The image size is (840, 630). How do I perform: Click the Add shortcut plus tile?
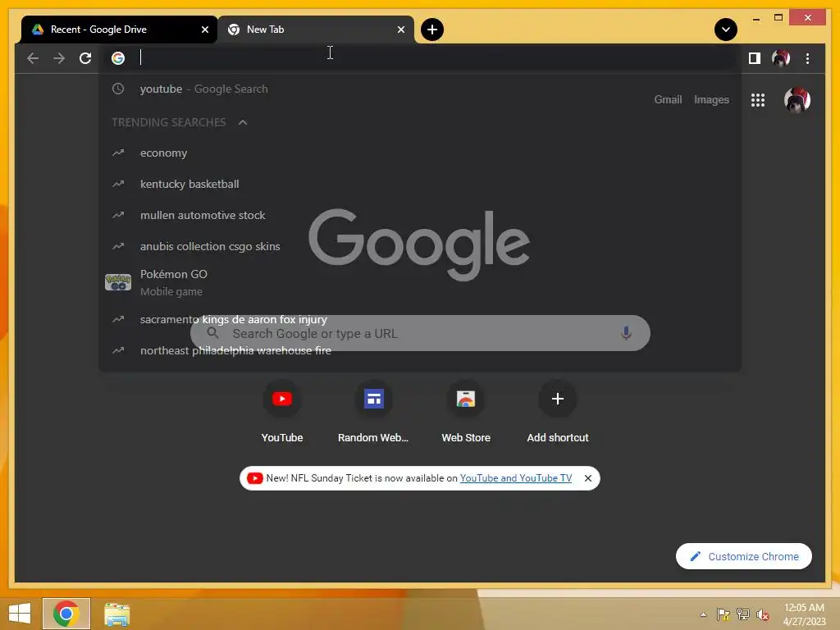point(558,412)
